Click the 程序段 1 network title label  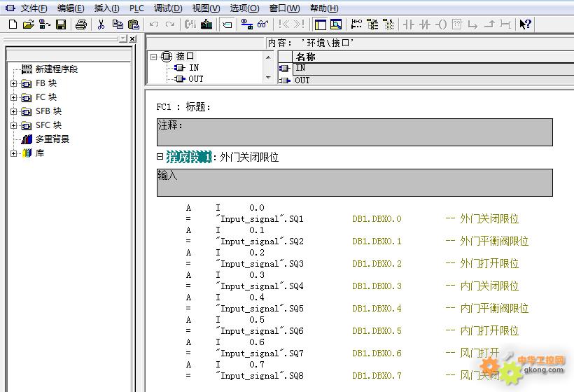tap(189, 157)
